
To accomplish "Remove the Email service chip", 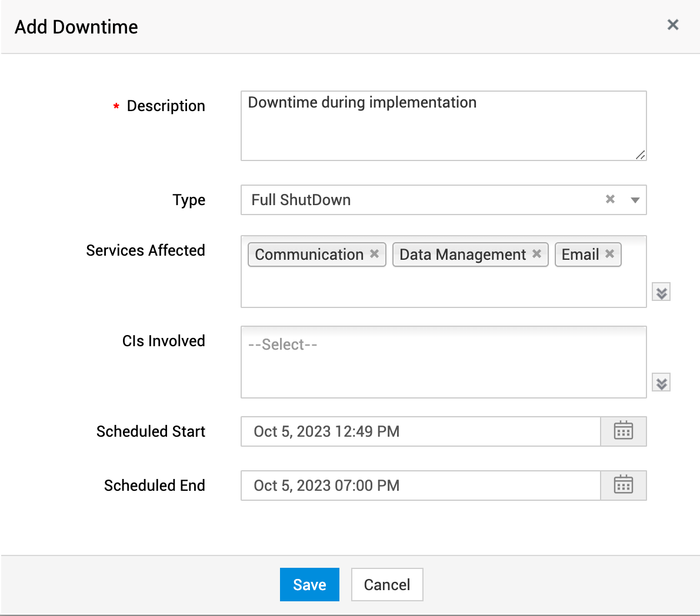I will coord(610,254).
